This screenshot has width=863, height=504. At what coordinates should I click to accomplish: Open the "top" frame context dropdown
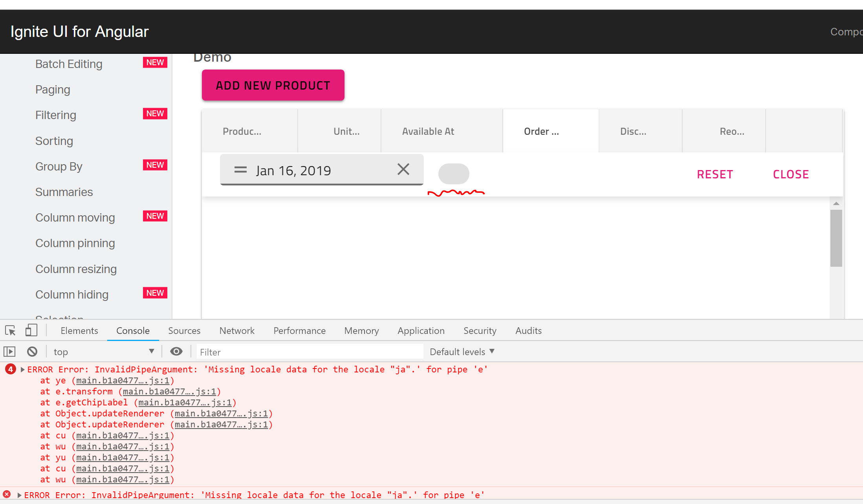(x=103, y=351)
